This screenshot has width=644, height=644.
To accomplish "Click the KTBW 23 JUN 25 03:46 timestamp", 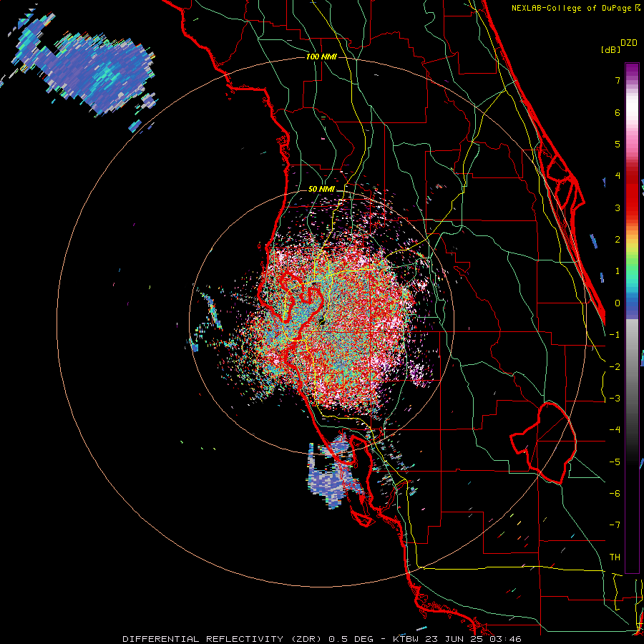I will tap(457, 639).
